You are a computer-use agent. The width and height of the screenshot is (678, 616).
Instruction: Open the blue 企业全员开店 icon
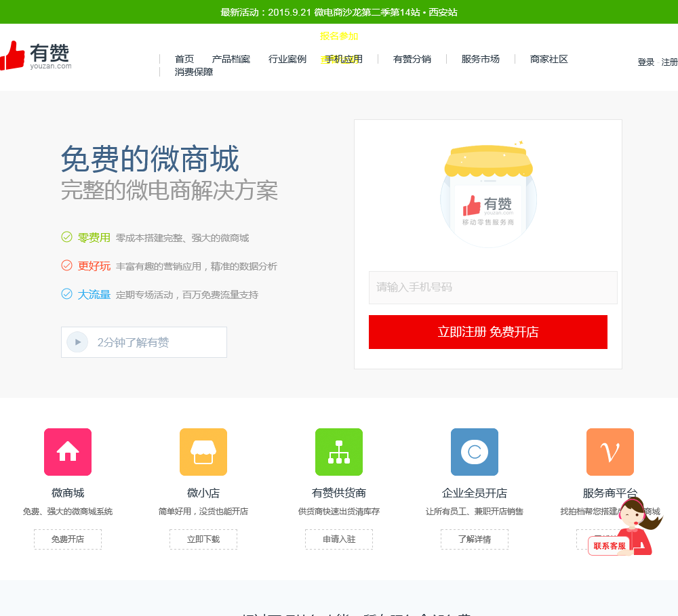pos(475,452)
